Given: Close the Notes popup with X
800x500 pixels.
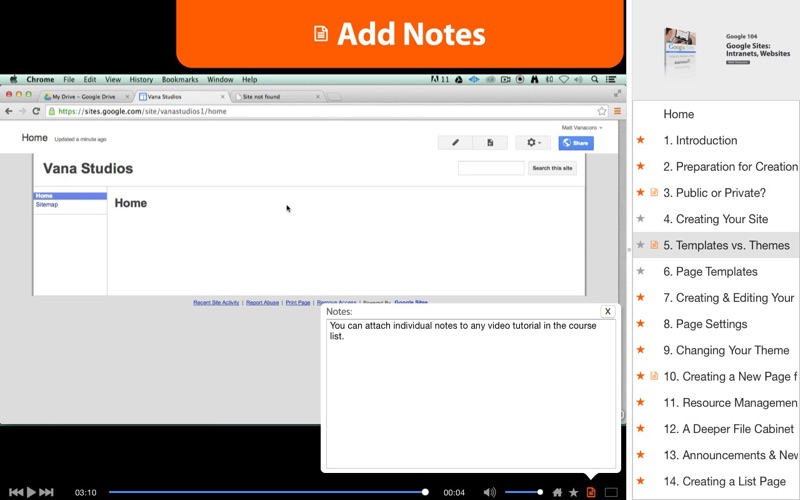Looking at the screenshot, I should (608, 311).
